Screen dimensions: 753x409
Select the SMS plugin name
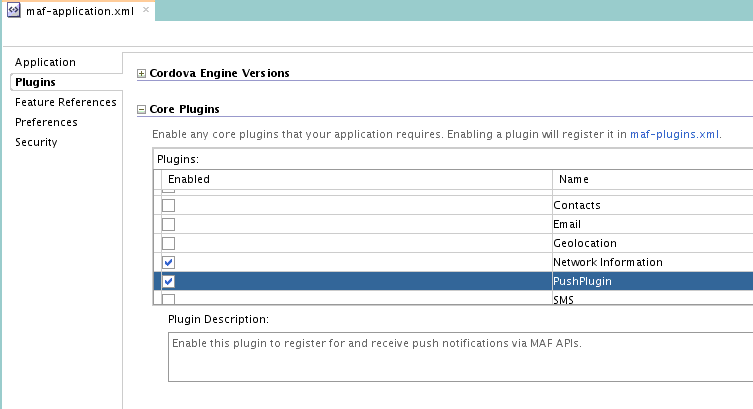(x=563, y=300)
